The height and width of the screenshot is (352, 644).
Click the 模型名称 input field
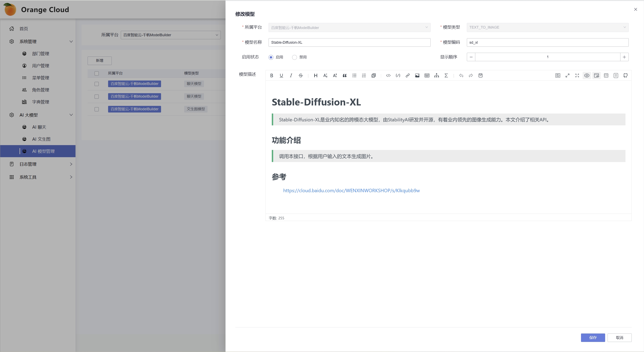point(349,42)
